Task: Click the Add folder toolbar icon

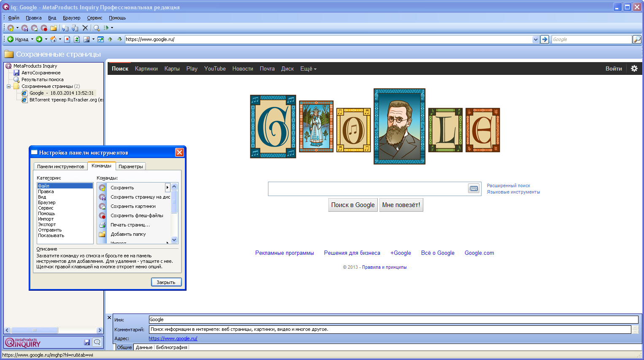Action: tap(54, 28)
